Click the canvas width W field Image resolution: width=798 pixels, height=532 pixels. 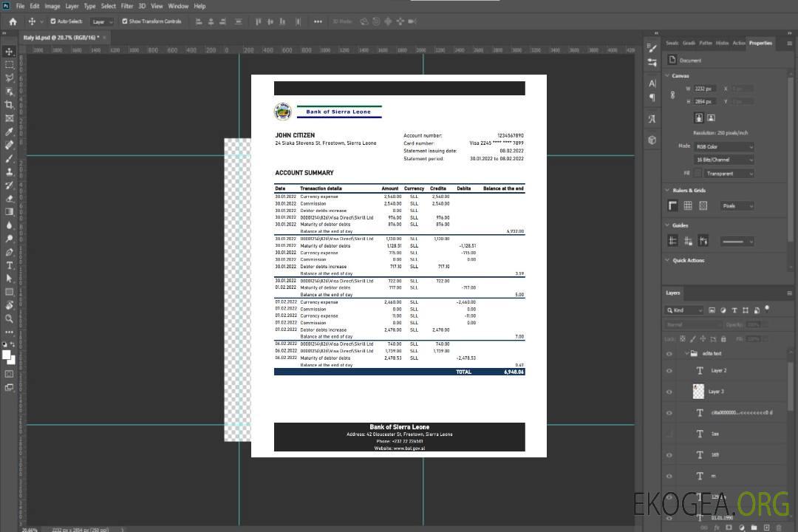(x=706, y=89)
